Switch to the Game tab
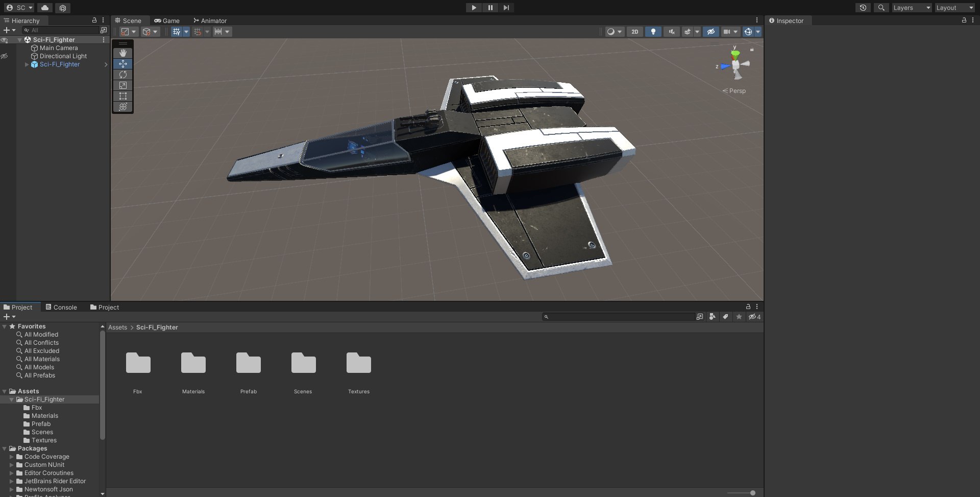The height and width of the screenshot is (497, 980). (x=167, y=20)
